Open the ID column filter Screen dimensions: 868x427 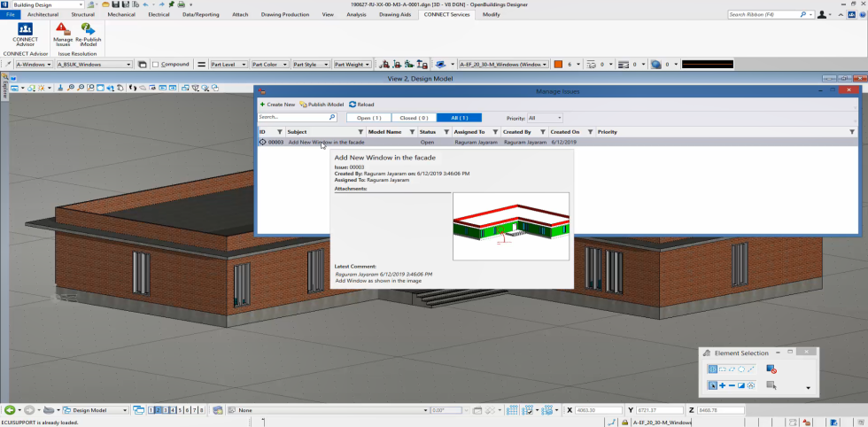tap(280, 132)
